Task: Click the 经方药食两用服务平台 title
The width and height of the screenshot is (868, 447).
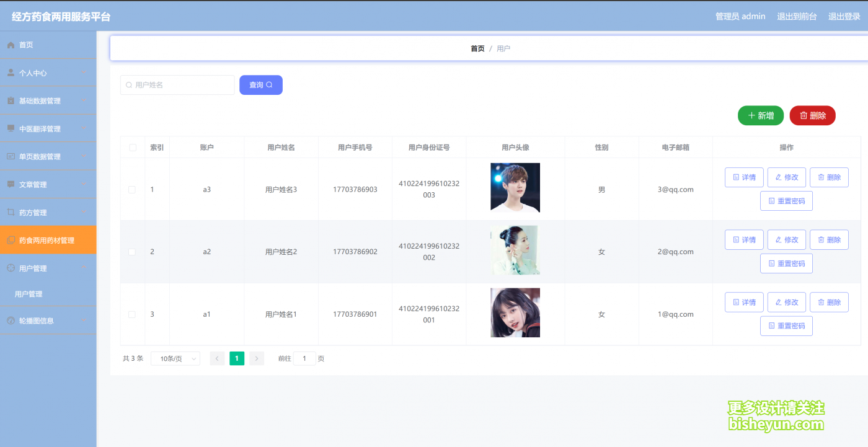Action: [61, 17]
